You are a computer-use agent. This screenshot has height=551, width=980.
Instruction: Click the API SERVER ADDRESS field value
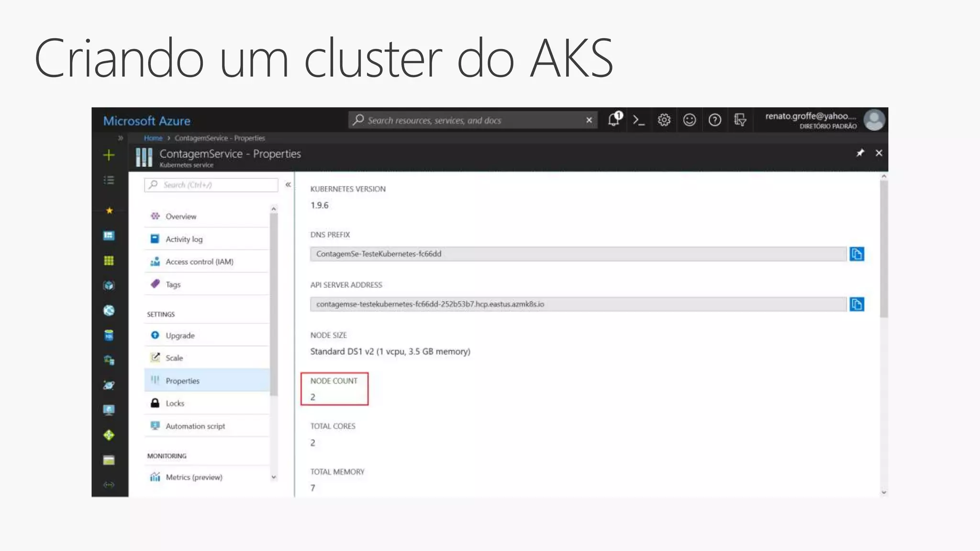click(579, 304)
